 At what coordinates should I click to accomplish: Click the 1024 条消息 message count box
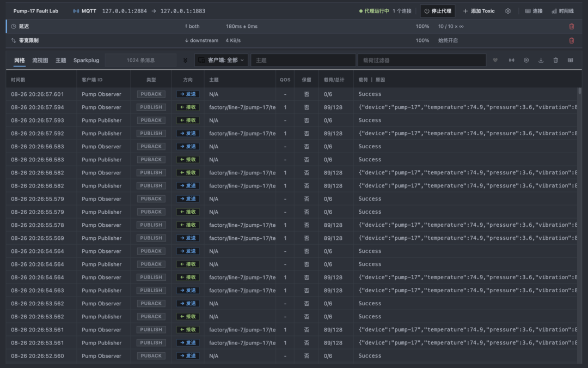point(140,60)
